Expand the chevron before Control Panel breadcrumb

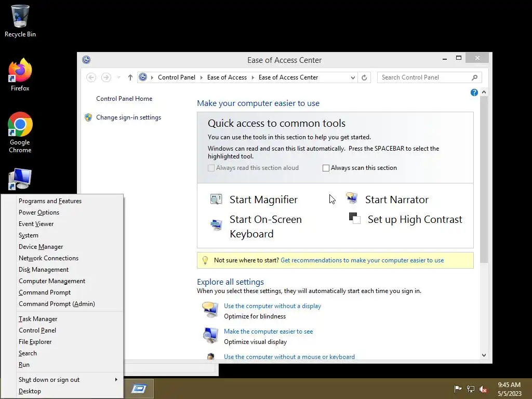pyautogui.click(x=152, y=78)
